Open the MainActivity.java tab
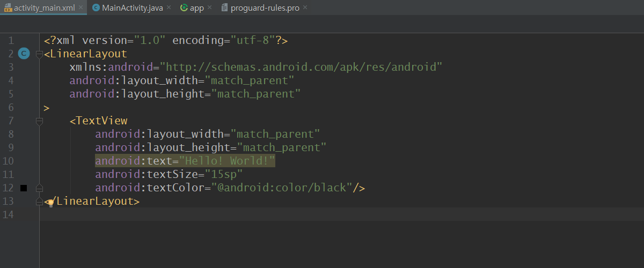The width and height of the screenshot is (644, 268). click(130, 8)
